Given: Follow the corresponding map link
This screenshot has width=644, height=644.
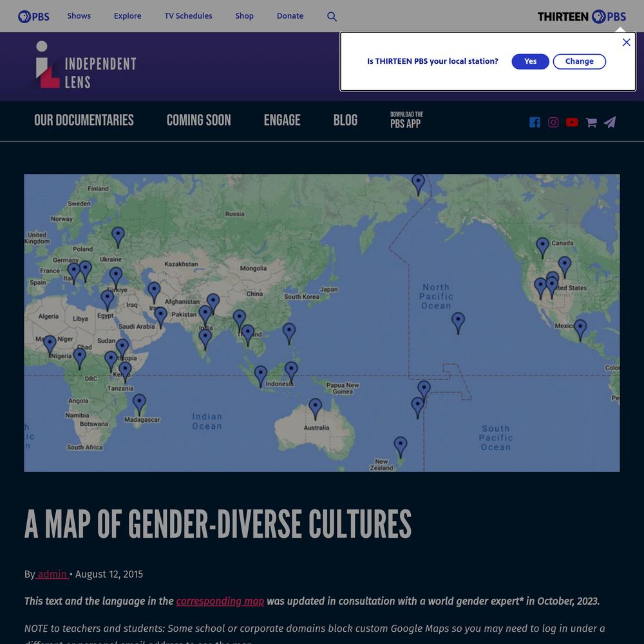Looking at the screenshot, I should (x=220, y=601).
